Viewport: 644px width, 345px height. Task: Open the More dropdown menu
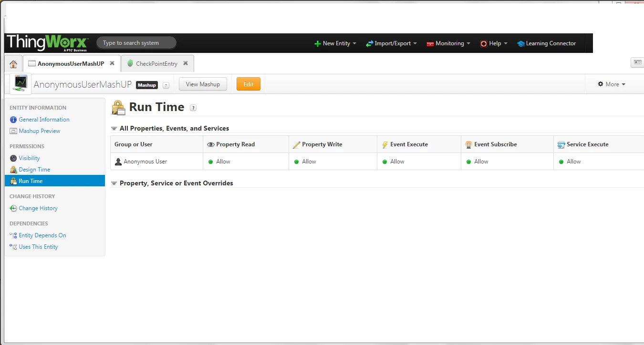pyautogui.click(x=612, y=84)
